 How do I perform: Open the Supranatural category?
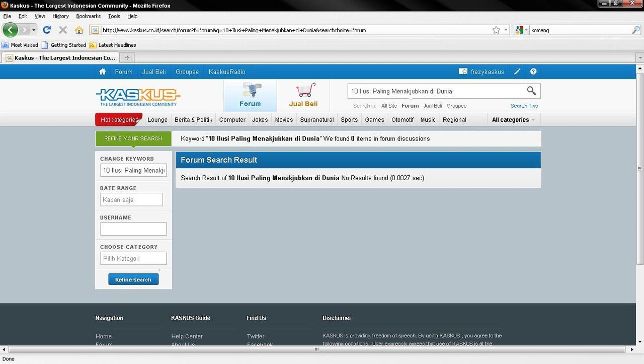317,120
